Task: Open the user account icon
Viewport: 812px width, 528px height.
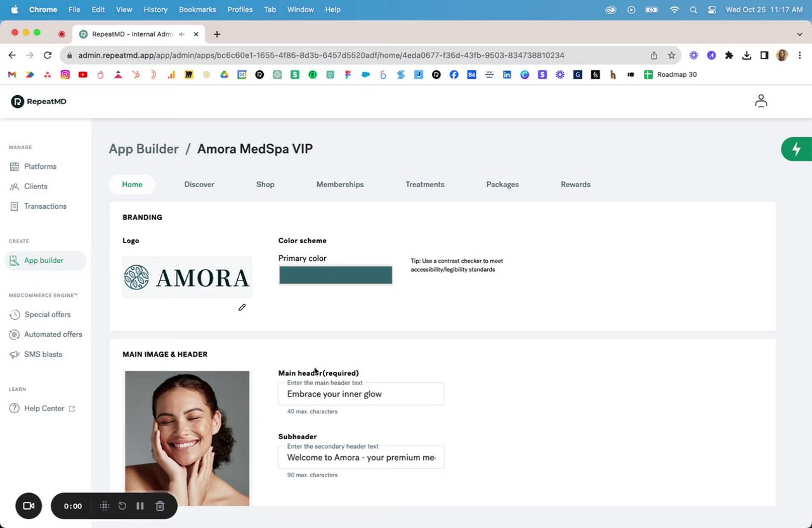Action: [x=761, y=101]
